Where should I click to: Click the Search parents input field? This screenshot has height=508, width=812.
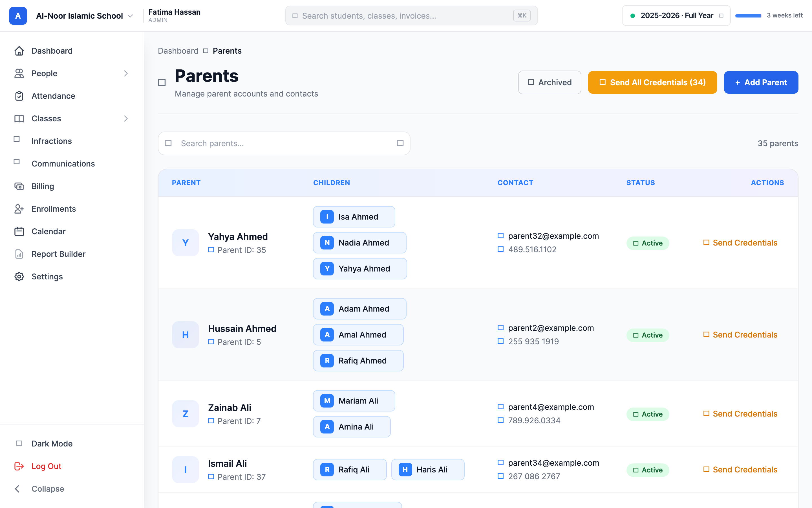point(284,143)
